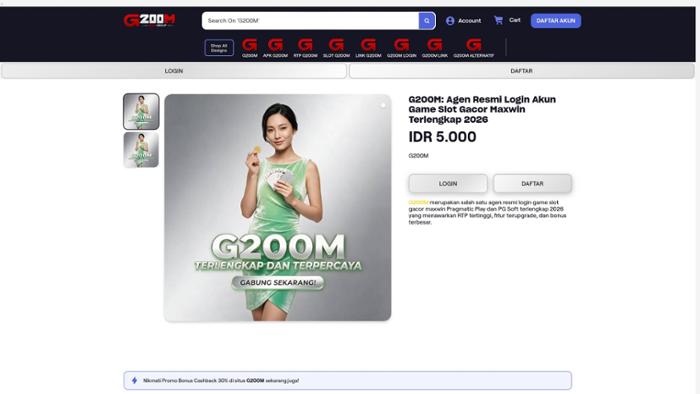Image resolution: width=700 pixels, height=394 pixels.
Task: Select the second product thumbnail
Action: point(141,150)
